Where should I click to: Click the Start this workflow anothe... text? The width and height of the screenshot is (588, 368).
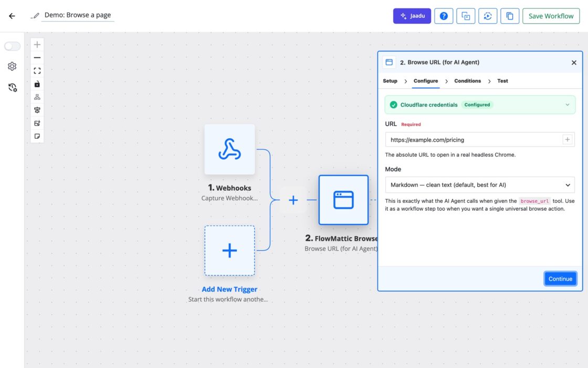click(x=228, y=299)
